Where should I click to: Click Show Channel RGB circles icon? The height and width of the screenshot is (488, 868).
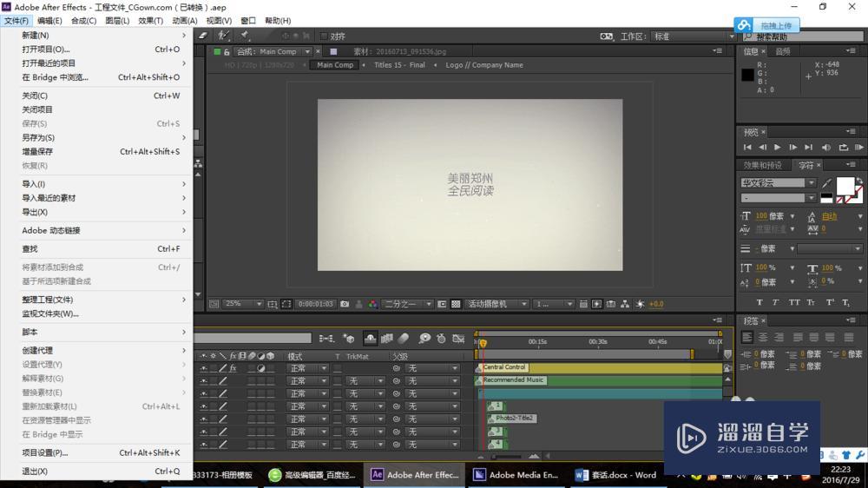[x=372, y=304]
